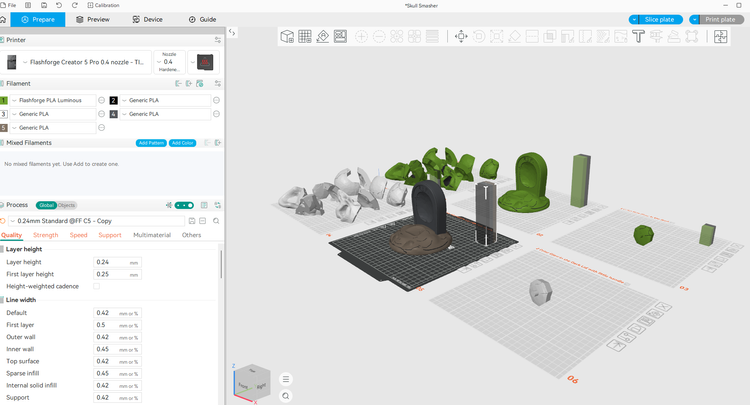Open filament 1 Flashforge PLA Luminous dropdown
This screenshot has width=750, height=405.
pos(53,100)
